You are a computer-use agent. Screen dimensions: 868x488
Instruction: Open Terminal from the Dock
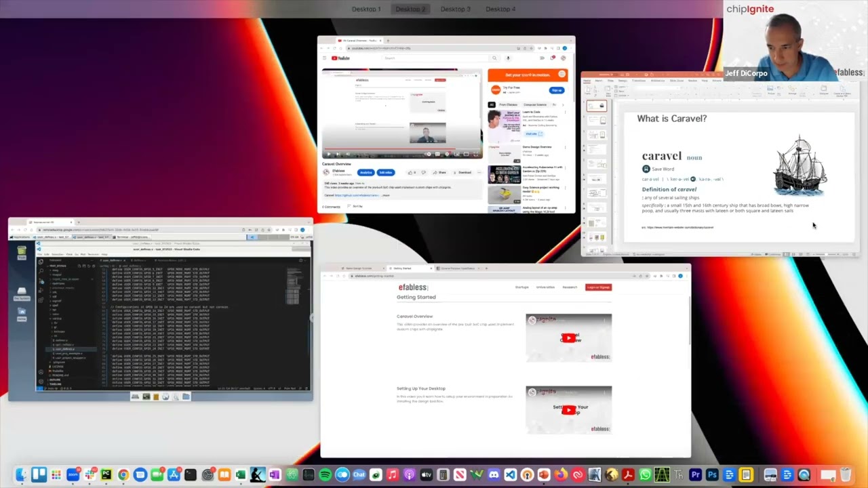[x=191, y=475]
